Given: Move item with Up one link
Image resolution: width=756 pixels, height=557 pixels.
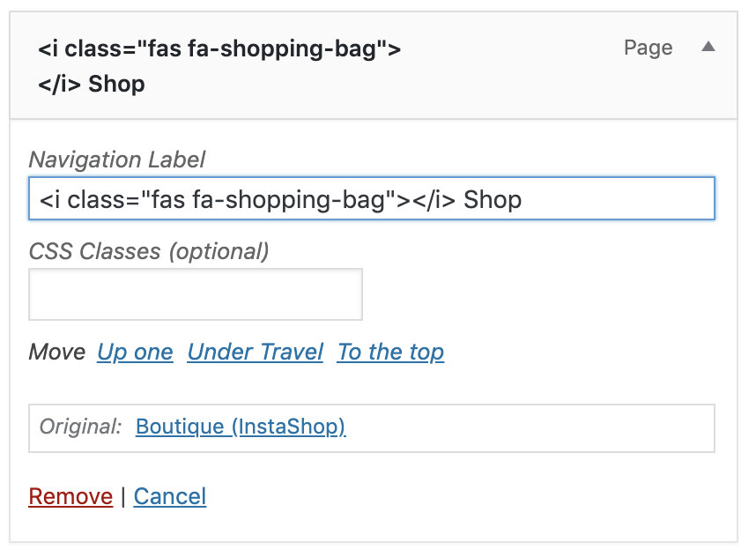Looking at the screenshot, I should pyautogui.click(x=135, y=353).
